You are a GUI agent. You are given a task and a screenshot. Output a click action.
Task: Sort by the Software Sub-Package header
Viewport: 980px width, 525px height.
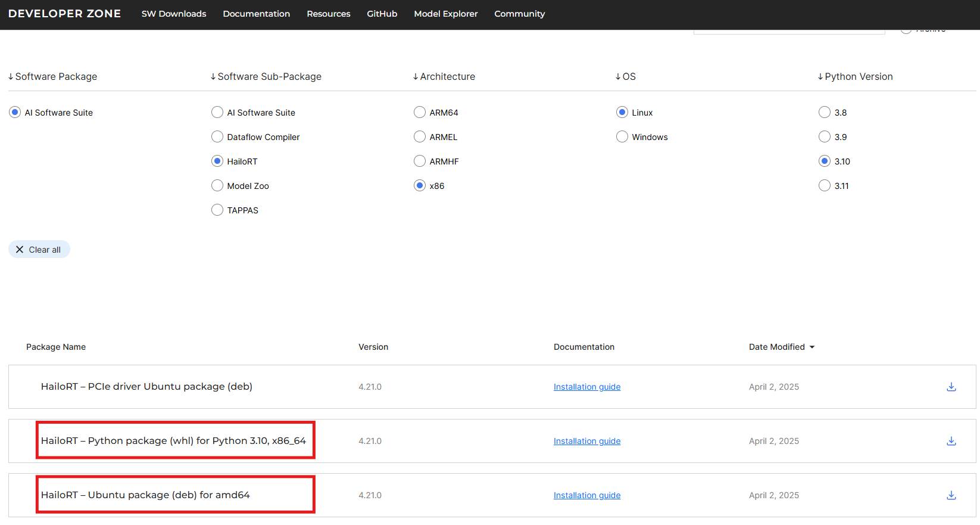(266, 77)
